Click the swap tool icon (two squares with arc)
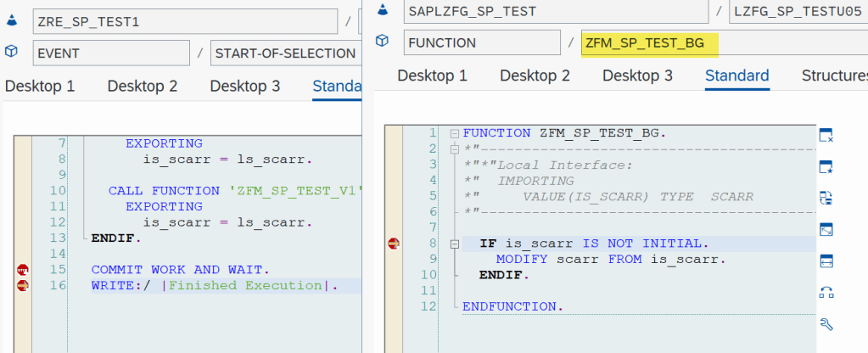Image resolution: width=868 pixels, height=353 pixels. [x=826, y=293]
